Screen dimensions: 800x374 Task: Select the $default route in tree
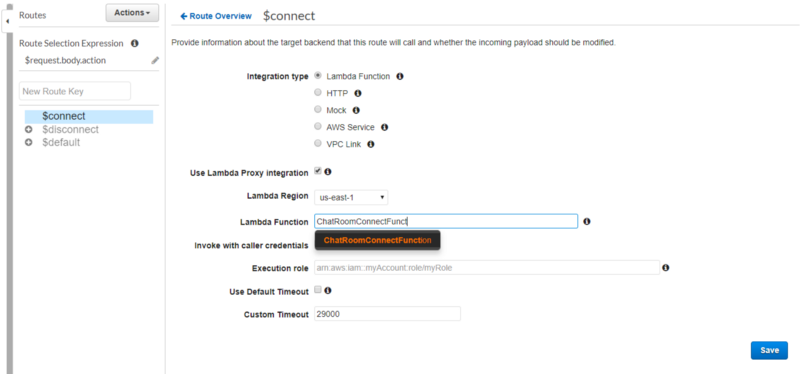pos(61,142)
